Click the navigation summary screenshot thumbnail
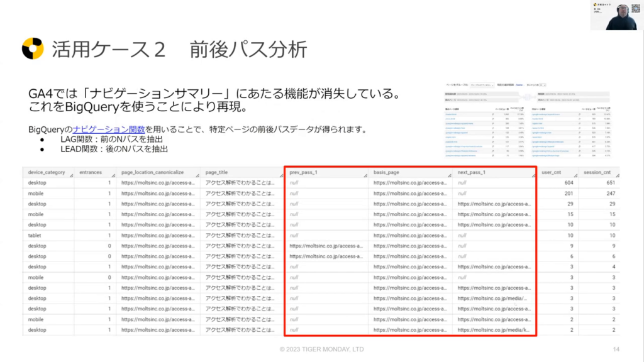The width and height of the screenshot is (644, 362). [x=532, y=118]
